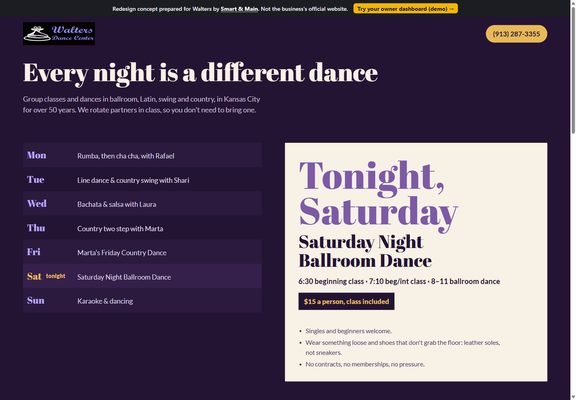576x400 pixels.
Task: Click the "Wear something loose" bullet text
Action: tap(402, 347)
